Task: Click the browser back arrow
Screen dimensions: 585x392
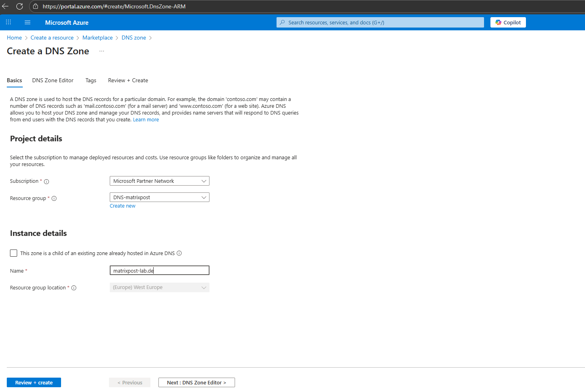Action: [x=6, y=6]
